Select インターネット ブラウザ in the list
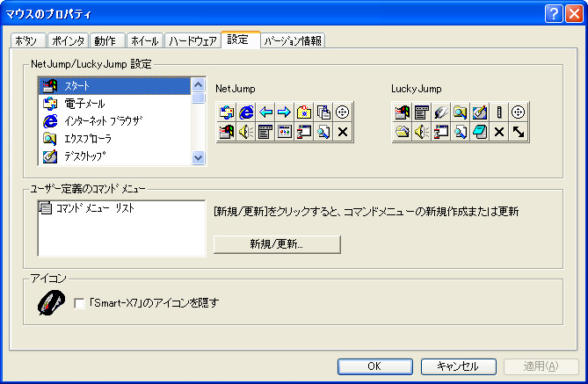The height and width of the screenshot is (384, 588). click(x=114, y=120)
